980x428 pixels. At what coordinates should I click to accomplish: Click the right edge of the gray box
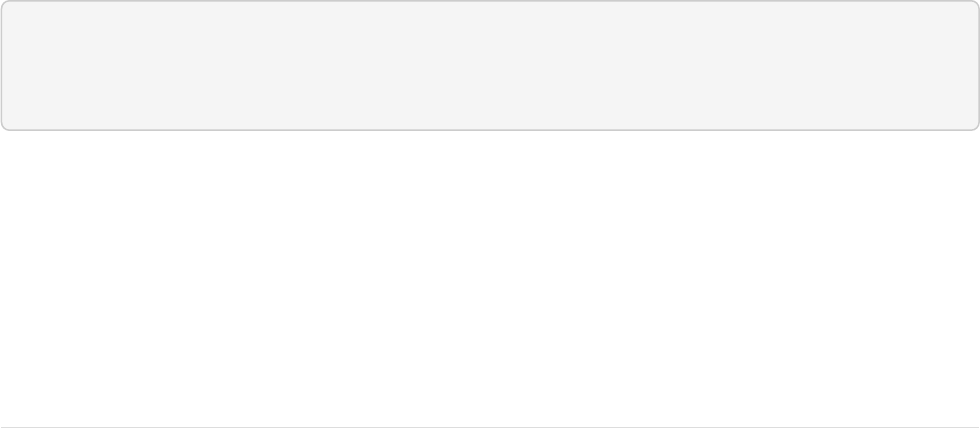click(x=978, y=66)
